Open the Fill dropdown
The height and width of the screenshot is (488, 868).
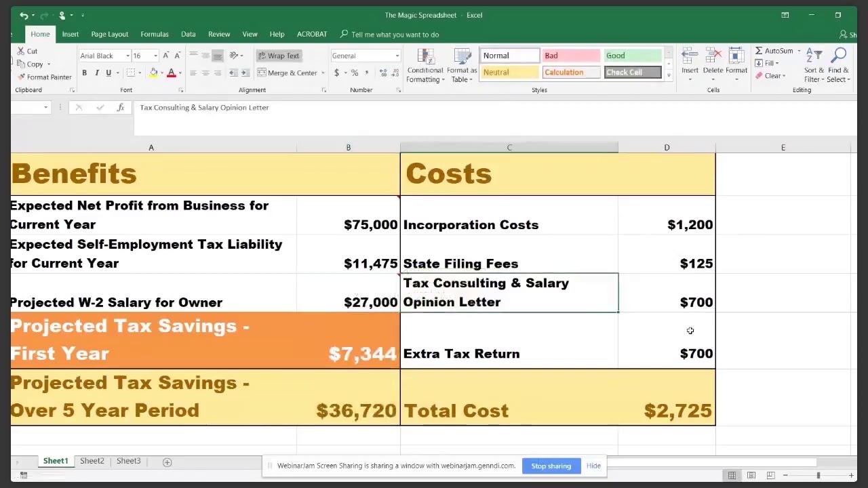(768, 63)
